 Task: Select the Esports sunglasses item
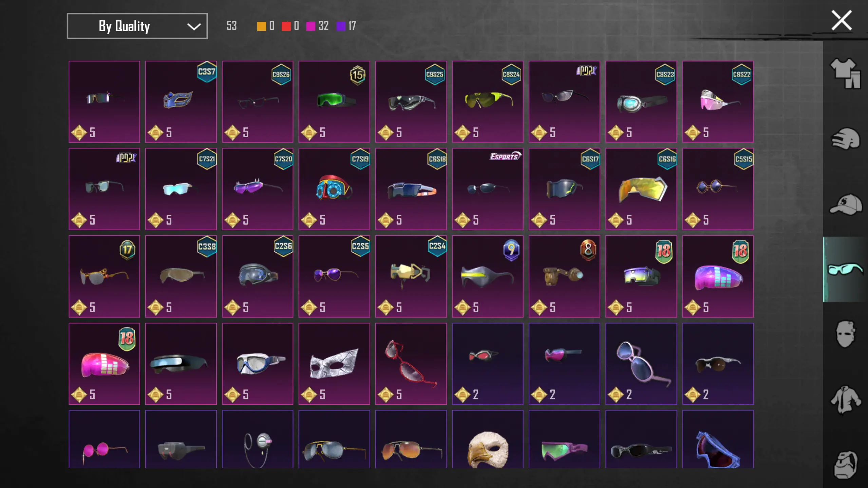pyautogui.click(x=488, y=189)
